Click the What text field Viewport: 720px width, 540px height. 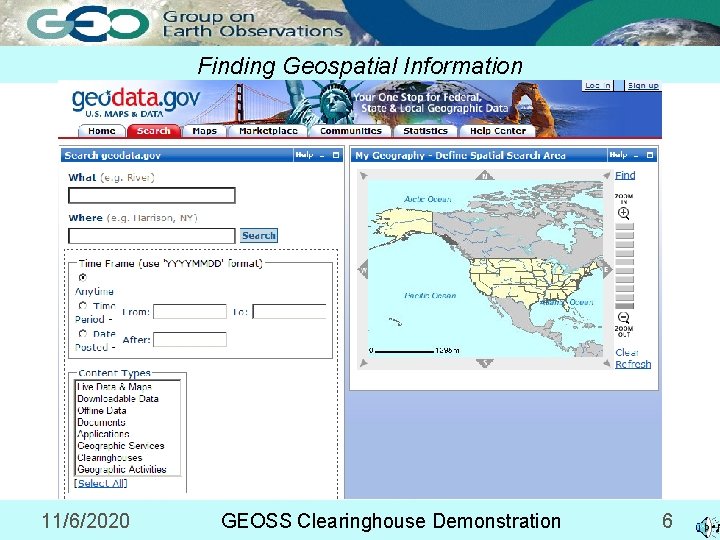[152, 195]
